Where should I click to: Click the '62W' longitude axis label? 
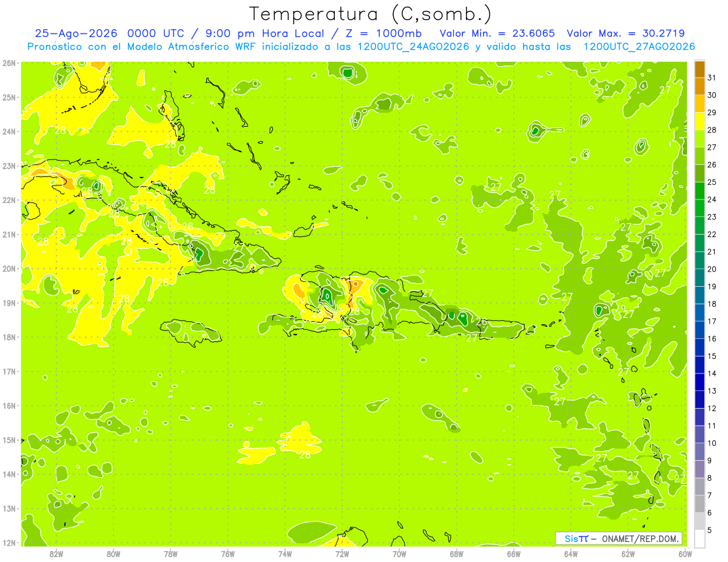628,554
